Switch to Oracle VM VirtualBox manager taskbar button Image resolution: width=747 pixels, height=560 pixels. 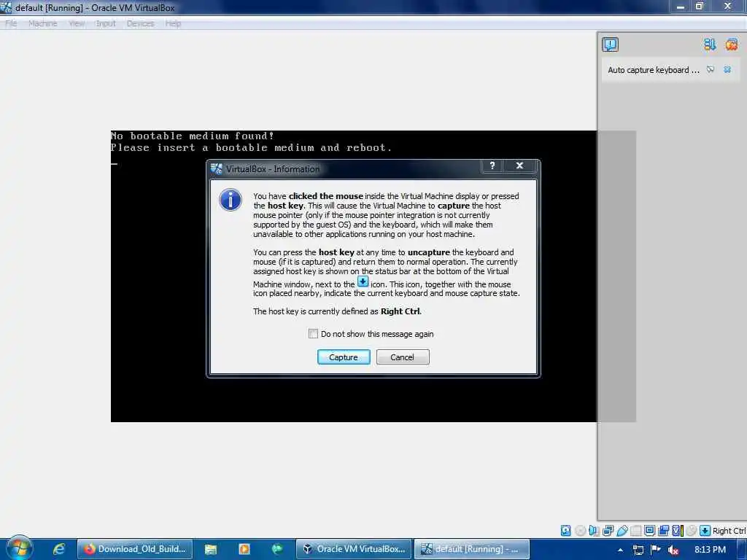click(x=354, y=549)
